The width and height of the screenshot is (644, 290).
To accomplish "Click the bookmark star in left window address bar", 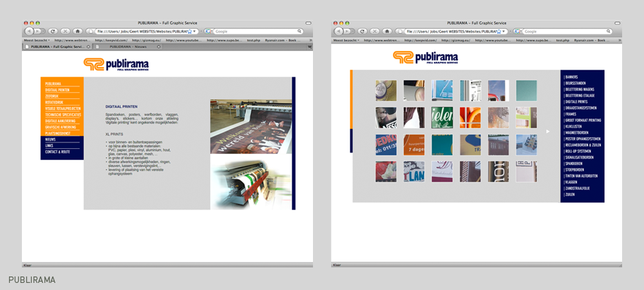I will point(190,31).
